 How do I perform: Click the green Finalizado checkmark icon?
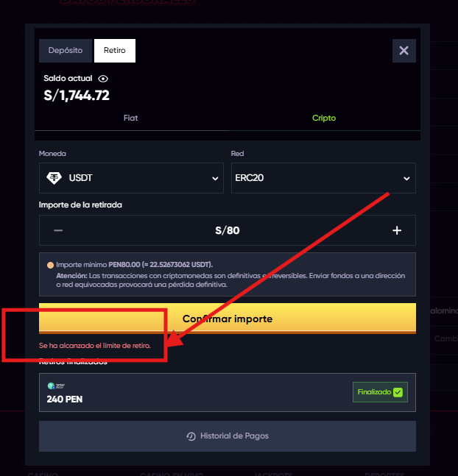point(398,392)
